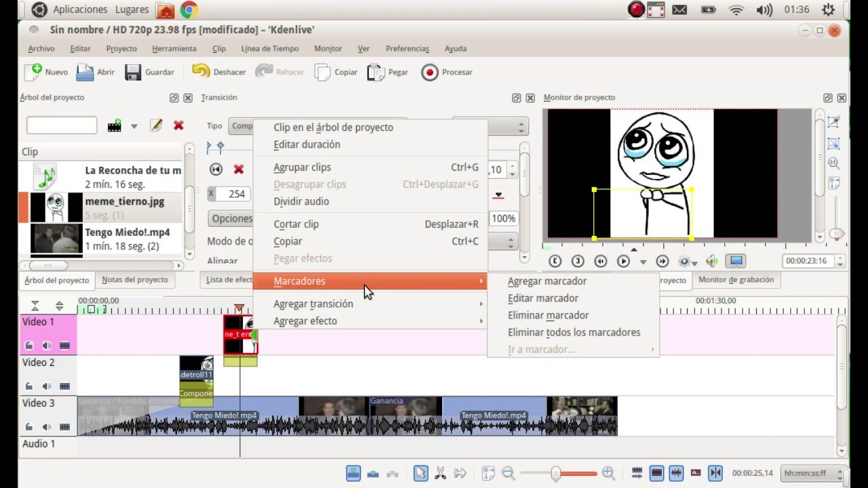Screen dimensions: 868x488
Task: Click the Opciones button in transition panel
Action: pos(232,218)
